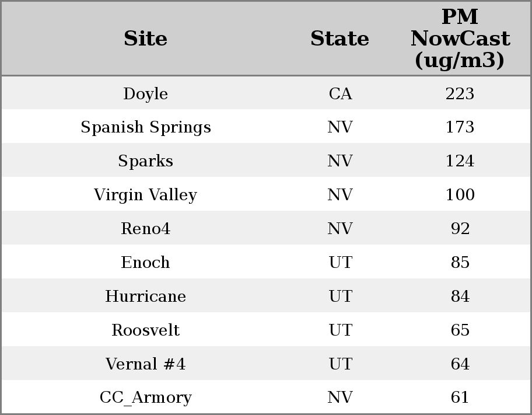
Task: Select the Vernal #4 site cell
Action: [145, 364]
